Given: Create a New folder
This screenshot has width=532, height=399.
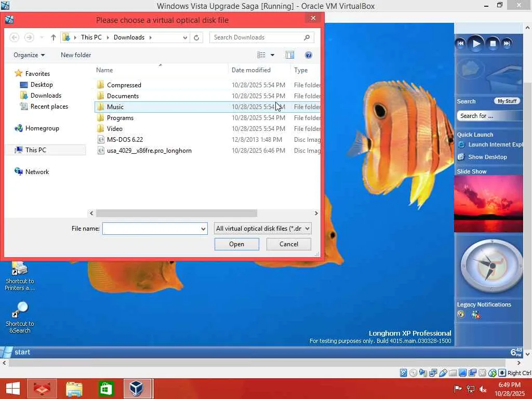Looking at the screenshot, I should pyautogui.click(x=76, y=55).
